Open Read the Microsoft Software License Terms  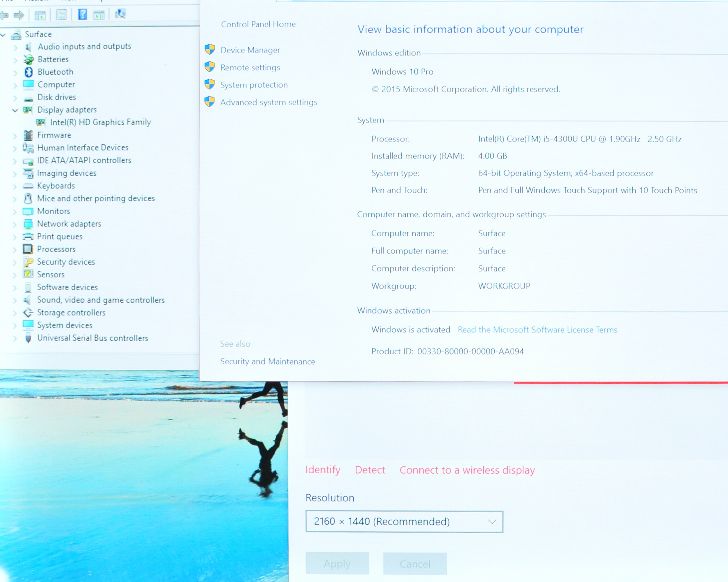coord(537,330)
